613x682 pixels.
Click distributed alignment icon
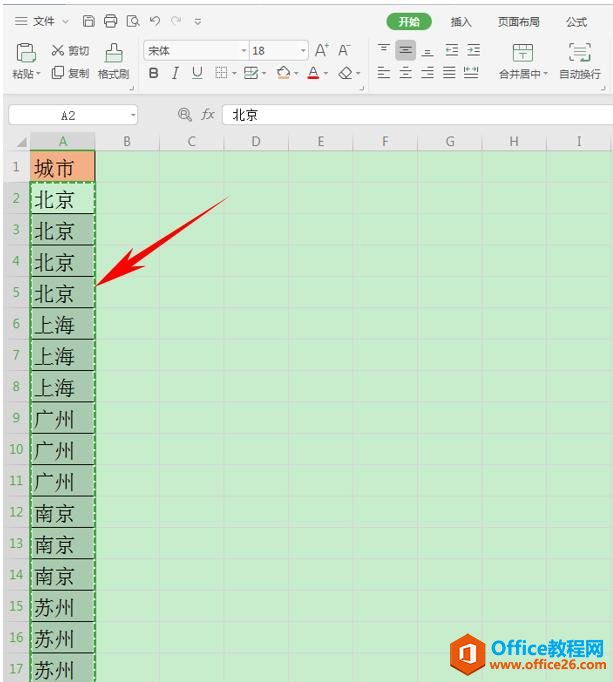point(471,73)
